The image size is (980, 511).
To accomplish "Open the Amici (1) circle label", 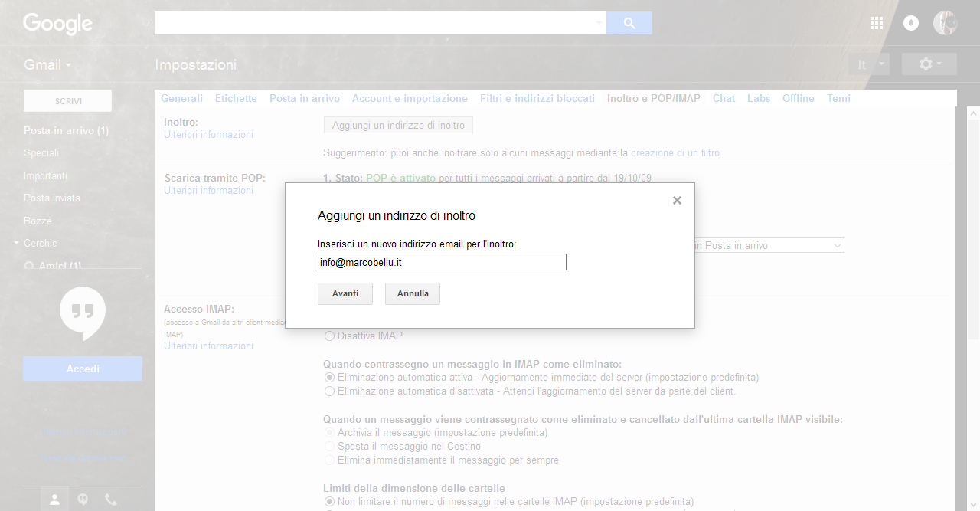I will [60, 266].
